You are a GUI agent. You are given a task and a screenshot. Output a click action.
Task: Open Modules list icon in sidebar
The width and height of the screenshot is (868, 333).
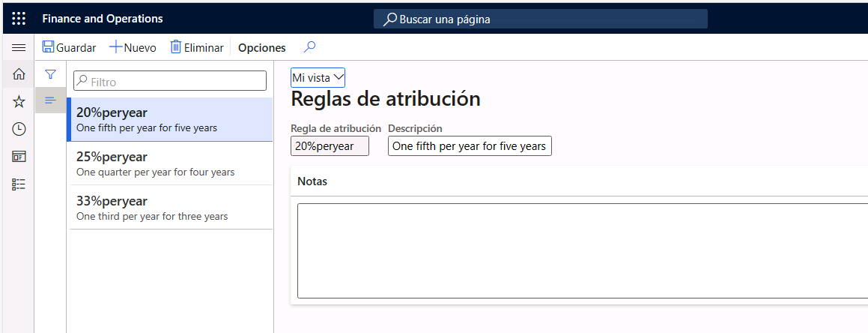pos(18,184)
